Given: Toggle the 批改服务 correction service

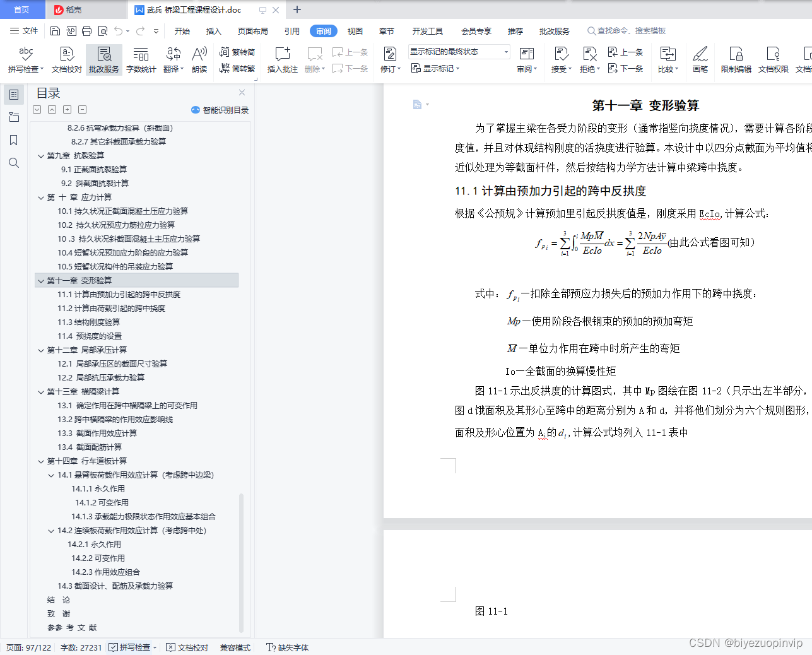Looking at the screenshot, I should (103, 60).
